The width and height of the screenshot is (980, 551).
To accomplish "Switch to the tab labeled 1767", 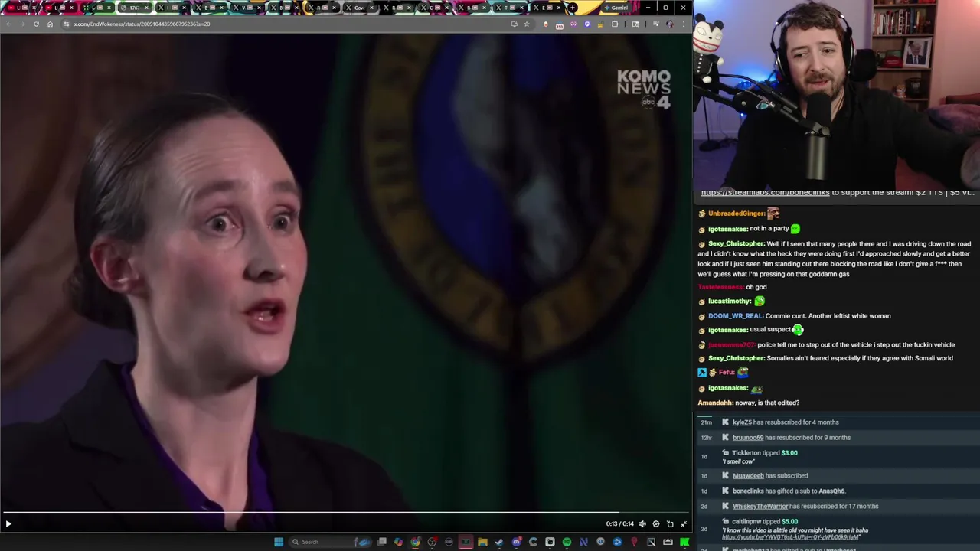I will (134, 8).
